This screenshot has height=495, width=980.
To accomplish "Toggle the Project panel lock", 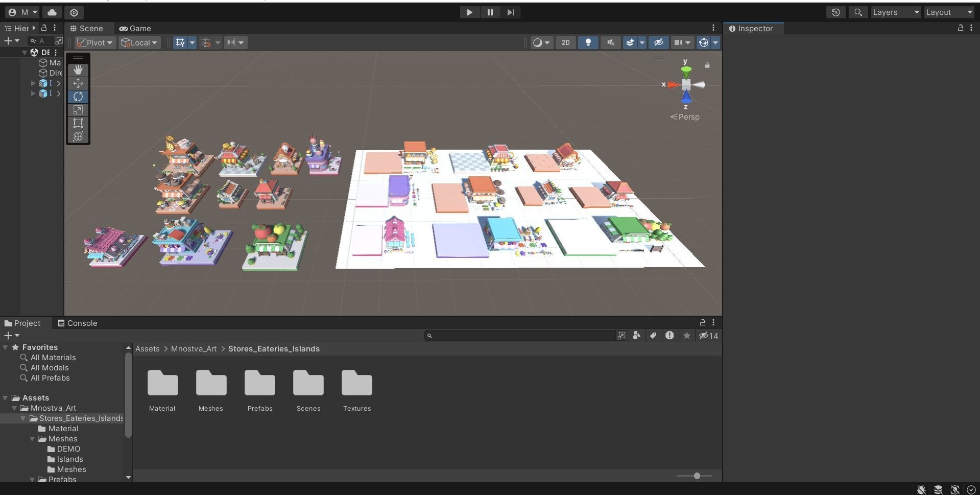I will tap(703, 323).
